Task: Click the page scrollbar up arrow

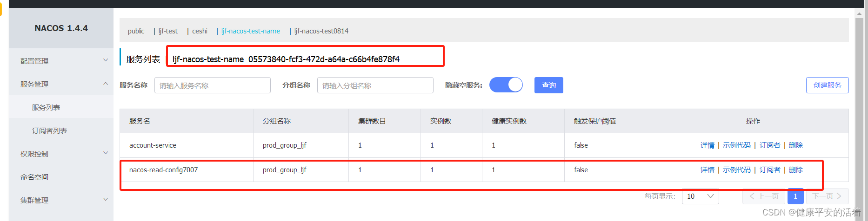Action: (x=859, y=14)
